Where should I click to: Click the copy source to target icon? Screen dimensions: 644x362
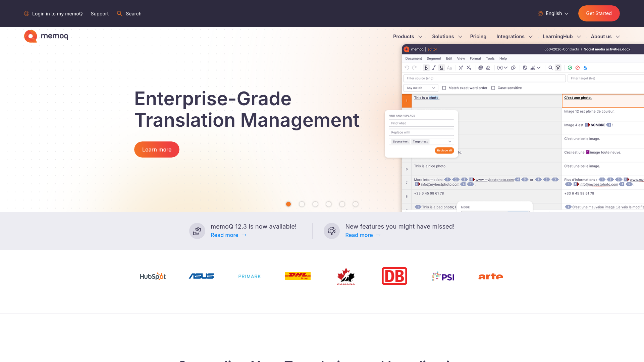coord(480,68)
